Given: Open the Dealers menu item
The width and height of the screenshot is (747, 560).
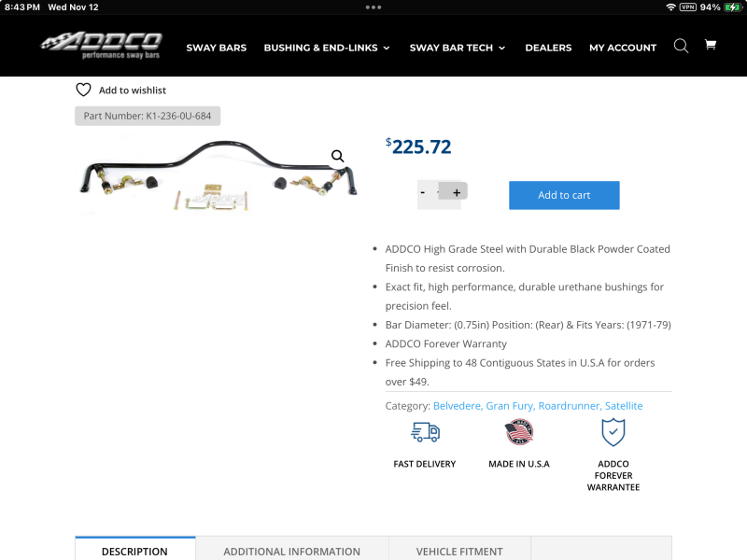Looking at the screenshot, I should click(548, 48).
